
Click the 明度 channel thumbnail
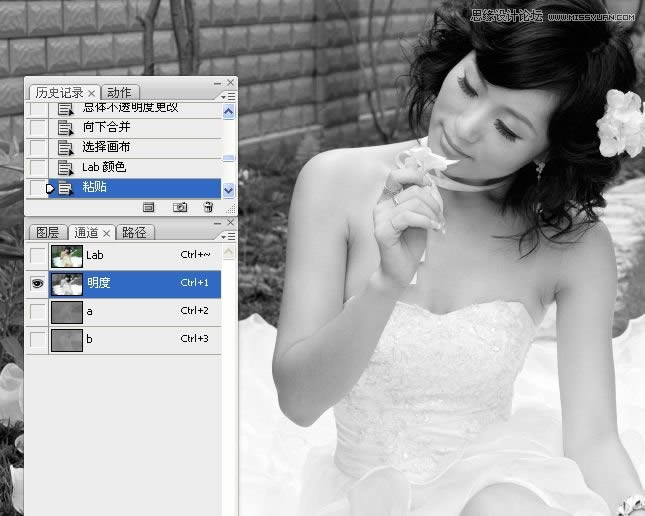click(x=67, y=284)
